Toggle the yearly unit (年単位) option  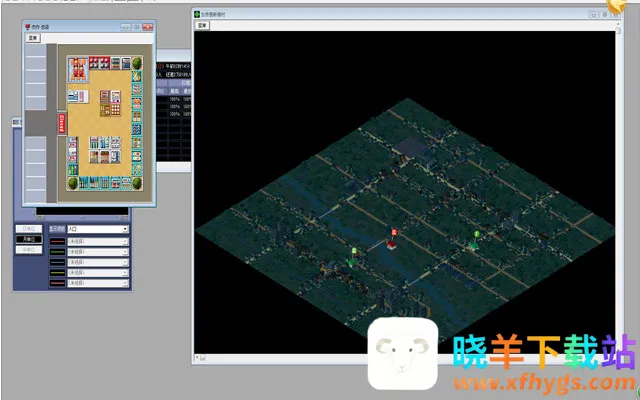click(x=27, y=251)
